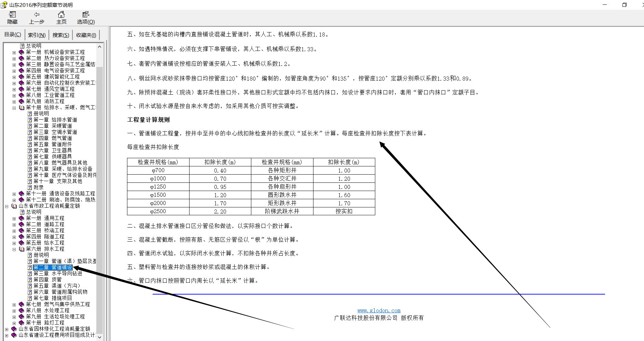Click table cell 圆形跌水井
This screenshot has height=341, width=644.
point(282,195)
